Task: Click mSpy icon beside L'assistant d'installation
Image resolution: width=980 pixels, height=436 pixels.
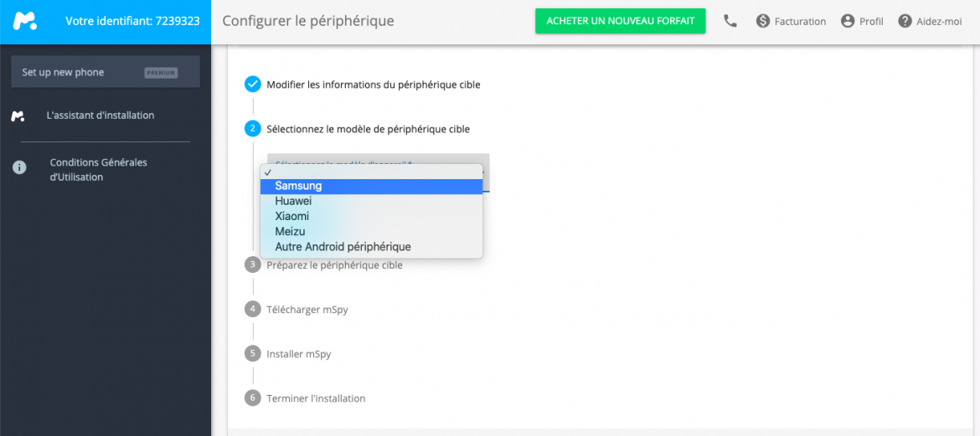Action: click(x=18, y=116)
